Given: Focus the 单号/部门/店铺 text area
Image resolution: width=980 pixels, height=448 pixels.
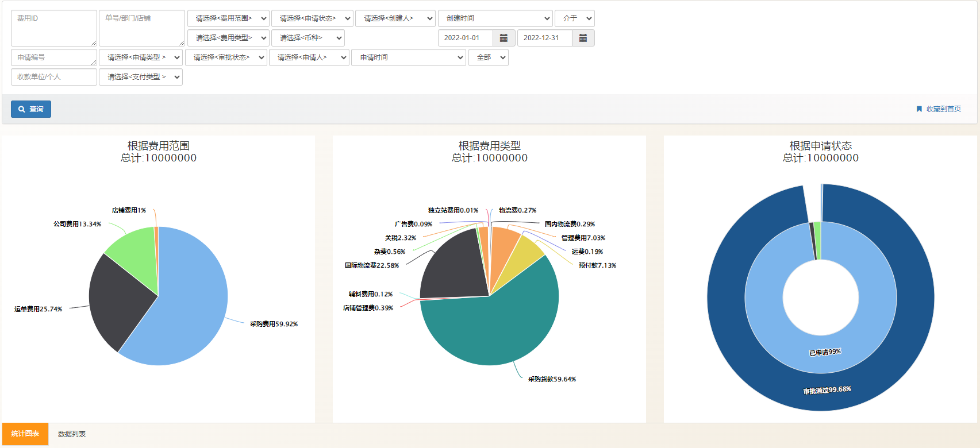Looking at the screenshot, I should point(142,28).
